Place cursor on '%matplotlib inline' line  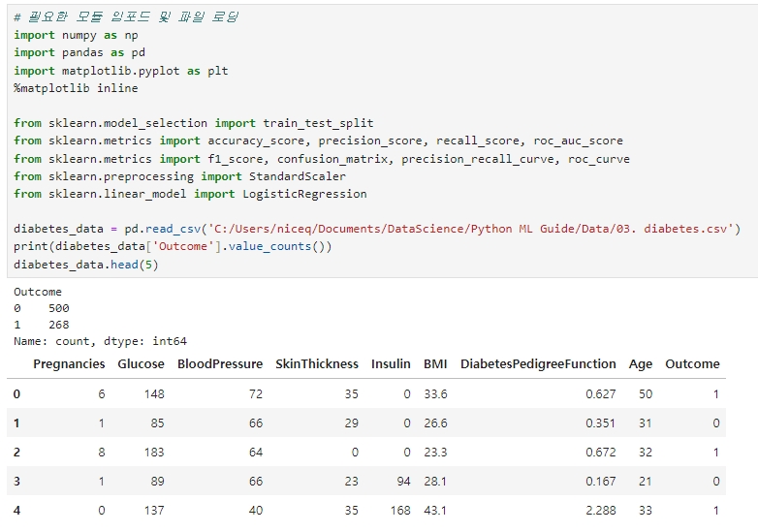[x=76, y=88]
